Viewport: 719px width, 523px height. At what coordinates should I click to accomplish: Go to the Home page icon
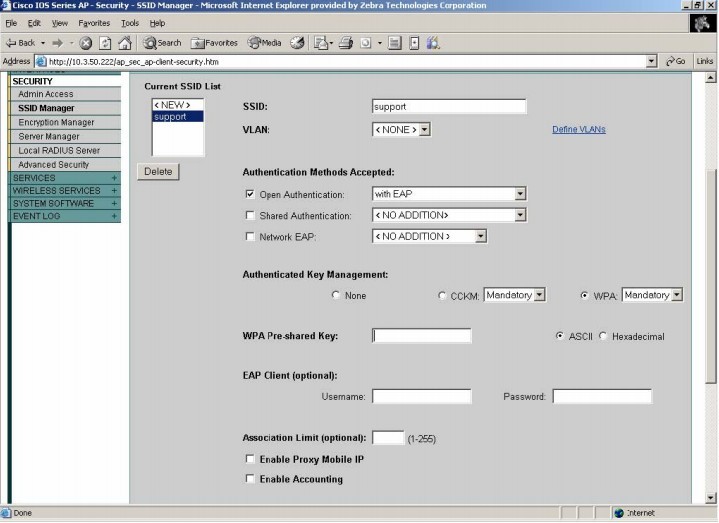click(x=125, y=43)
